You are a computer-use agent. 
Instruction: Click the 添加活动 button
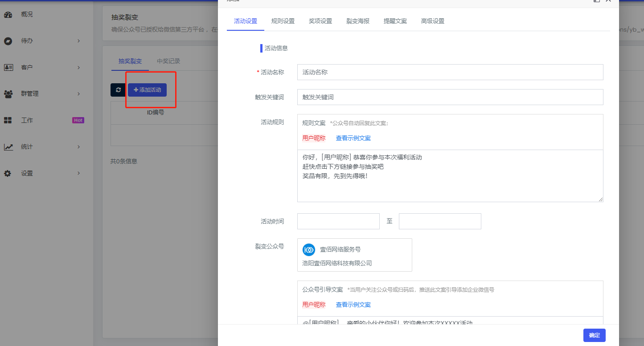[147, 90]
